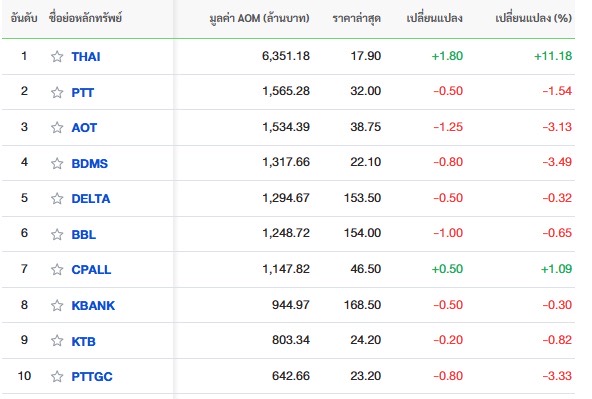The image size is (592, 399).
Task: Select the star icon for CPALL
Action: point(57,270)
